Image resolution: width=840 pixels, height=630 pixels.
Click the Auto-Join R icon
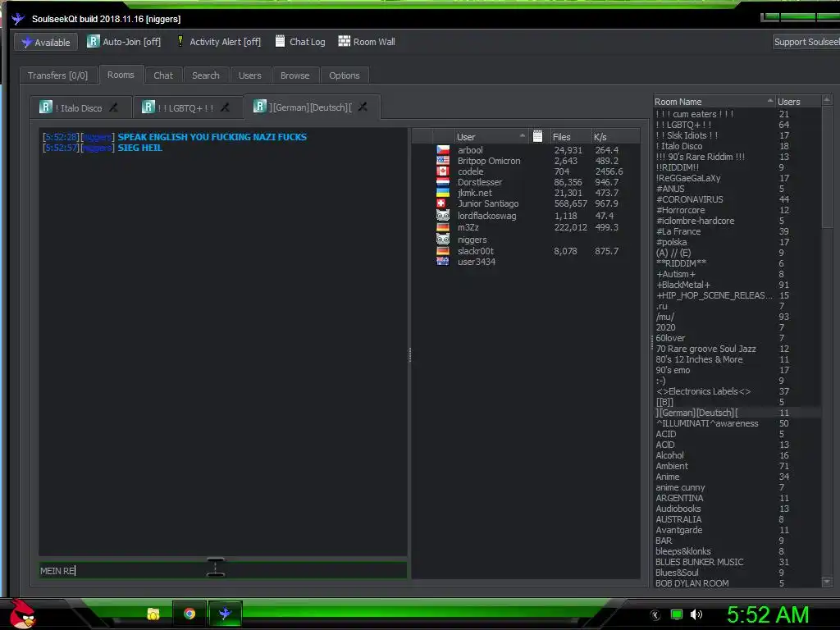[94, 41]
